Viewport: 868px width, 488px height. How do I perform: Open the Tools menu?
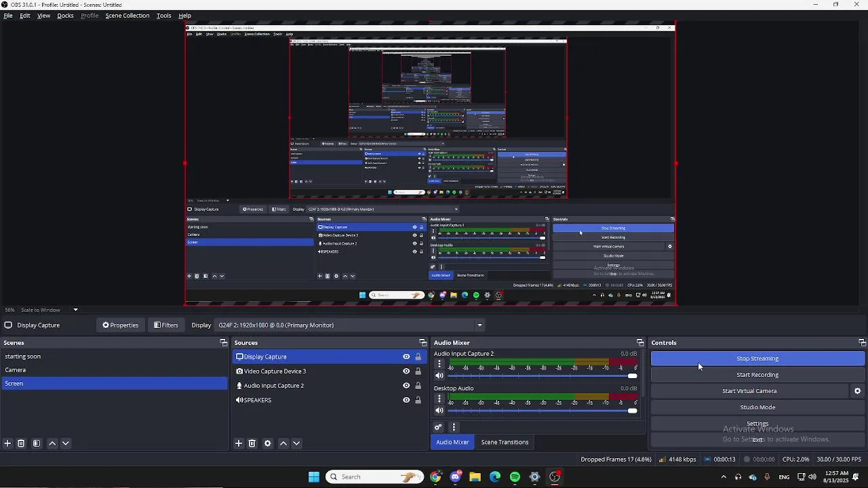(x=164, y=16)
